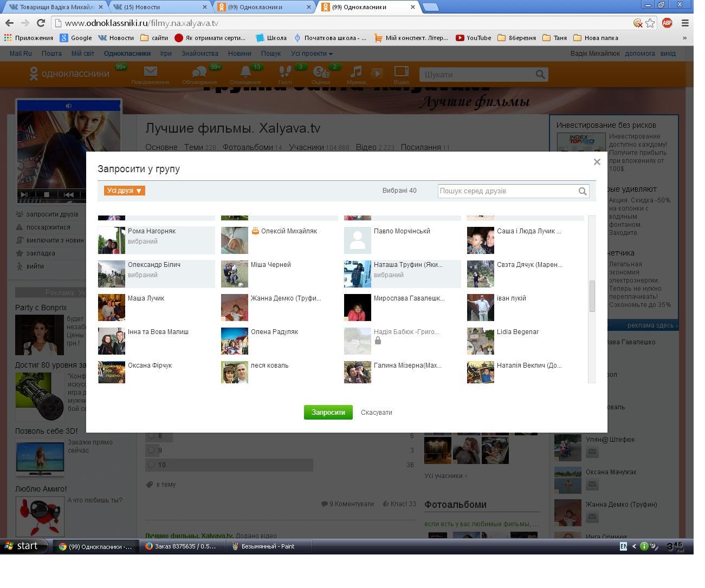Click the play button in the group player

click(x=24, y=194)
